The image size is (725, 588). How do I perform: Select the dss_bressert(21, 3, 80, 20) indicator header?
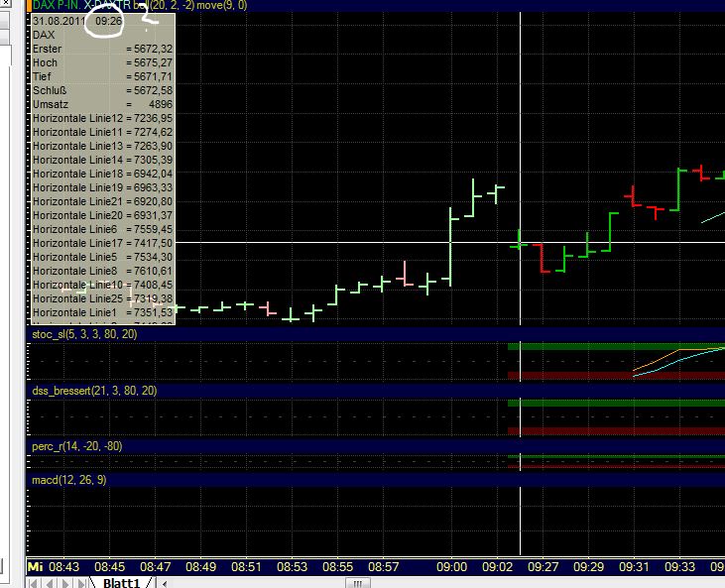pyautogui.click(x=94, y=391)
